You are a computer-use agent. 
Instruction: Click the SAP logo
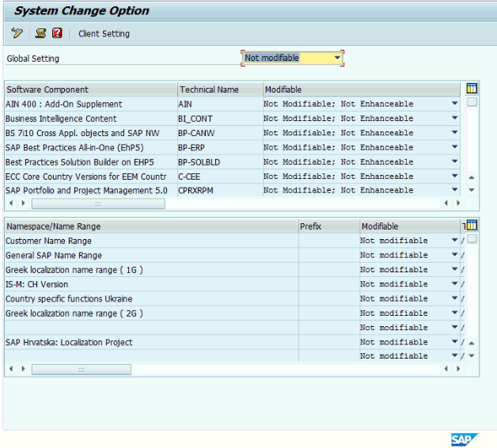point(465,439)
